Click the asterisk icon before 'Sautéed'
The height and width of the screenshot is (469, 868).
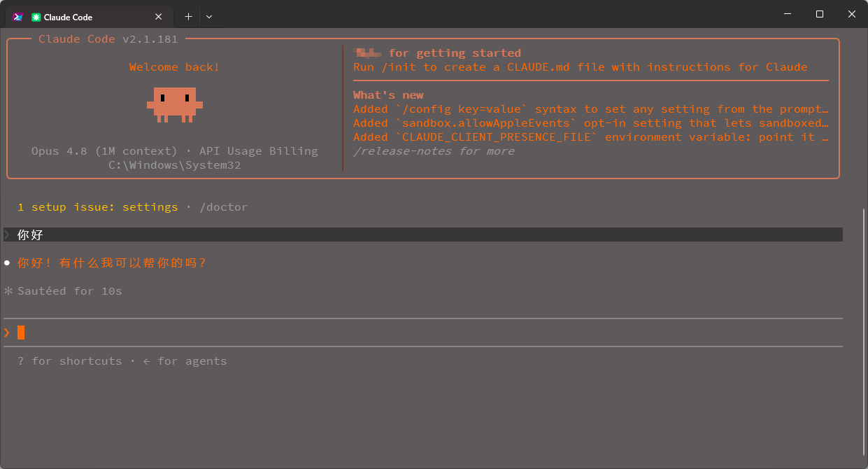tap(8, 290)
